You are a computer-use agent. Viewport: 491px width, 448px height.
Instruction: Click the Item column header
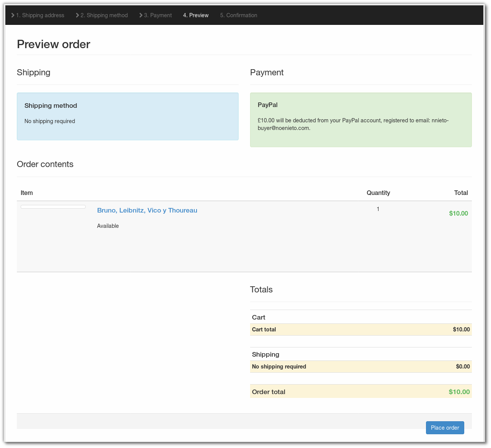click(x=27, y=193)
